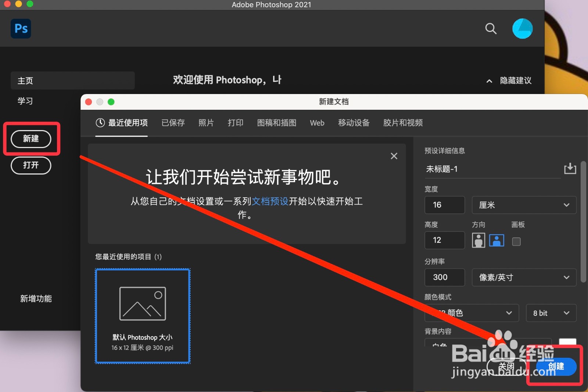Dismiss the intro banner with the X
The image size is (588, 392).
394,156
